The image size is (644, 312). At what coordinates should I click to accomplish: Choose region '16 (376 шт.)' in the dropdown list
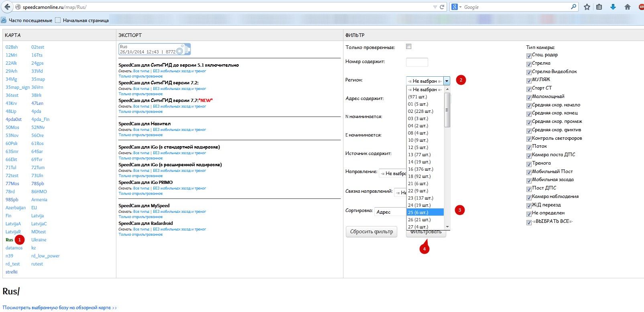click(425, 169)
